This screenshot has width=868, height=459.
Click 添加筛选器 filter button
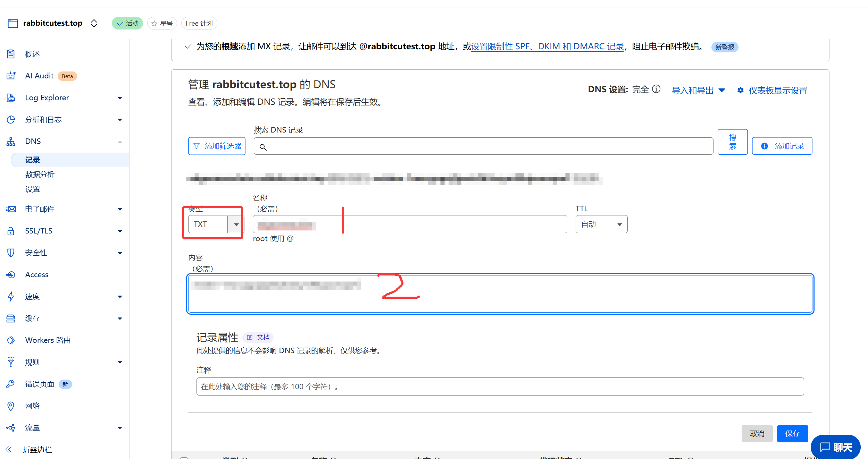pos(217,146)
